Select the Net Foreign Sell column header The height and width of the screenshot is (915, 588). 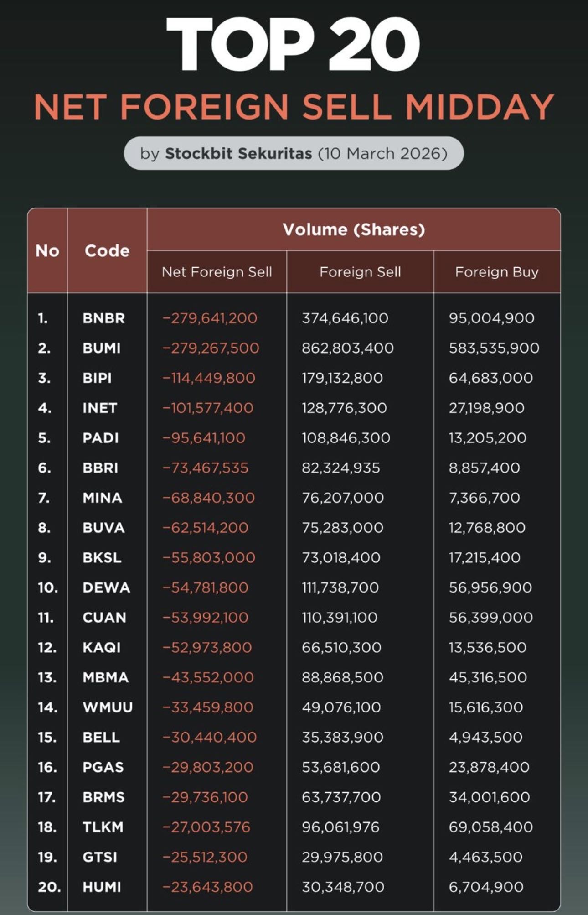tap(217, 272)
